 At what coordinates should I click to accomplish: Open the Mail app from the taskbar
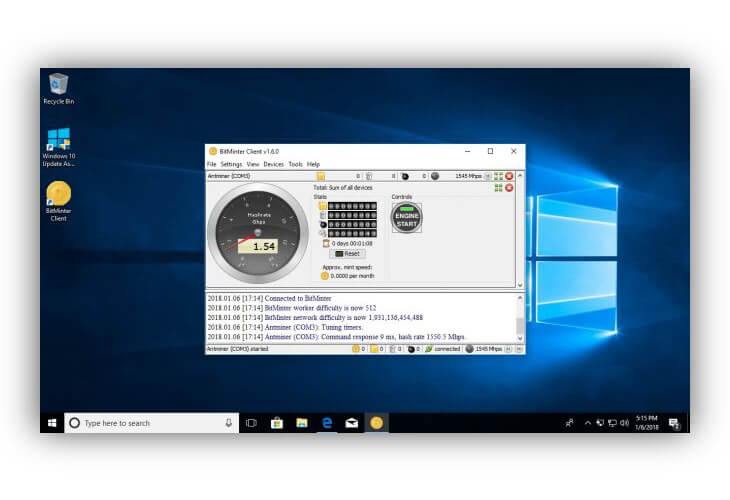[x=352, y=423]
